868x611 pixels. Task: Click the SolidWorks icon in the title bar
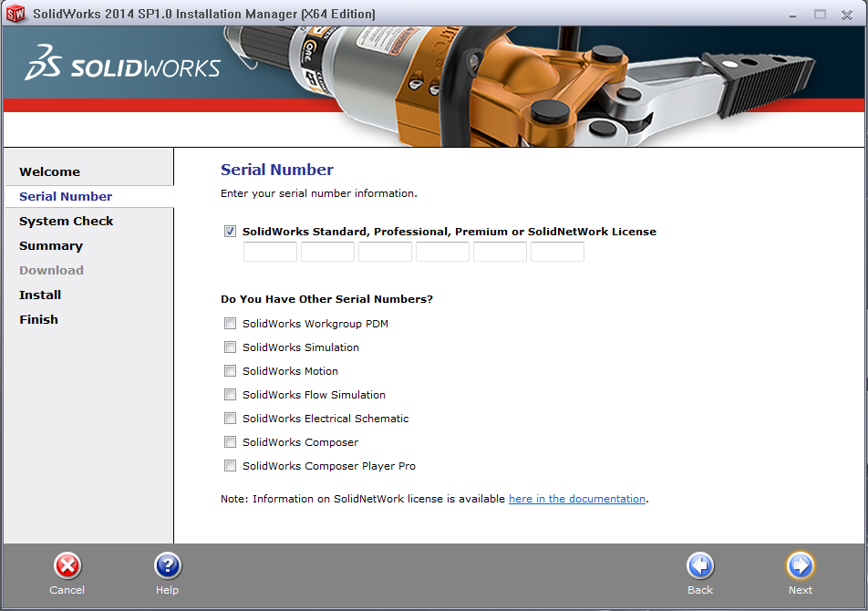coord(15,14)
